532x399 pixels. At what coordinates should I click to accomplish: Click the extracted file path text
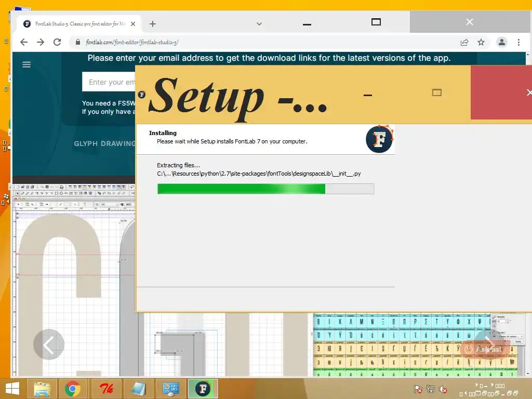pos(259,174)
